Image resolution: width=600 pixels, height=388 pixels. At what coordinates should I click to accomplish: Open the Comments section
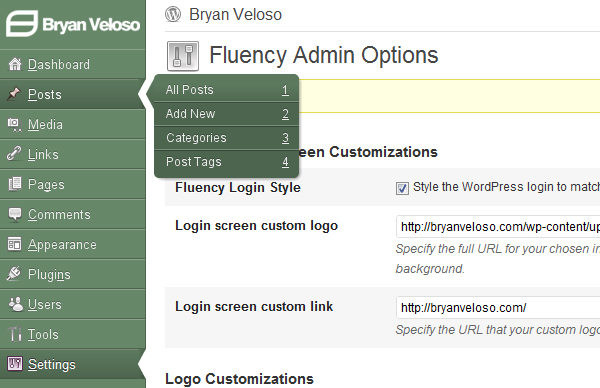(x=73, y=214)
